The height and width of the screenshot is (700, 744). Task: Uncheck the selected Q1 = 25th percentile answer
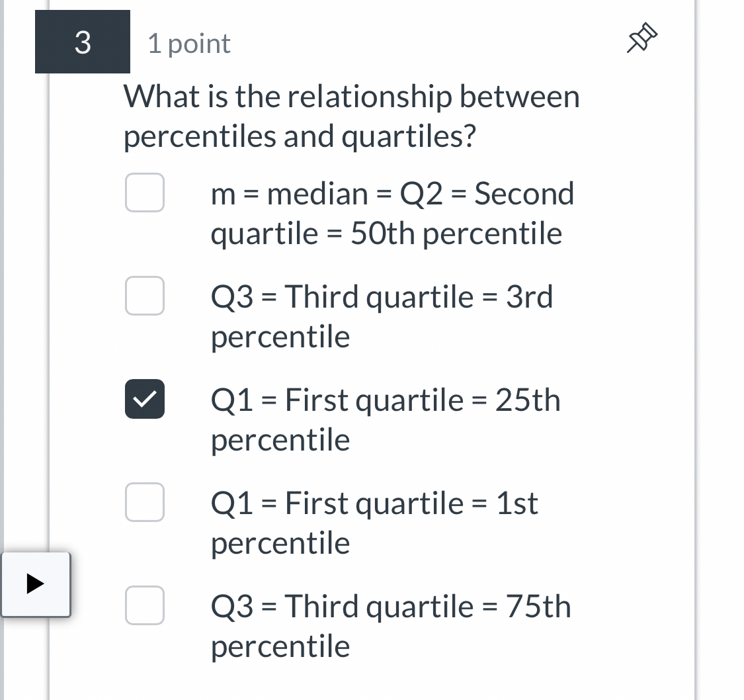[x=145, y=399]
